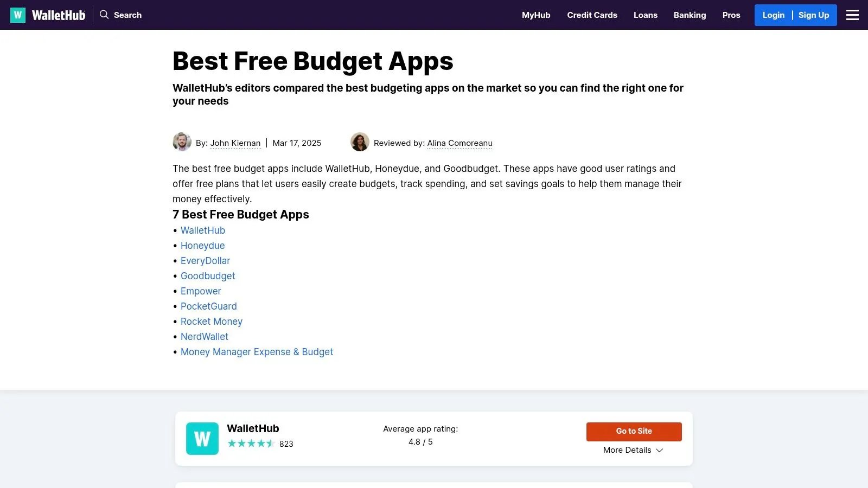Screen dimensions: 868x488
Task: Click John Kiernan's author avatar
Action: [182, 142]
